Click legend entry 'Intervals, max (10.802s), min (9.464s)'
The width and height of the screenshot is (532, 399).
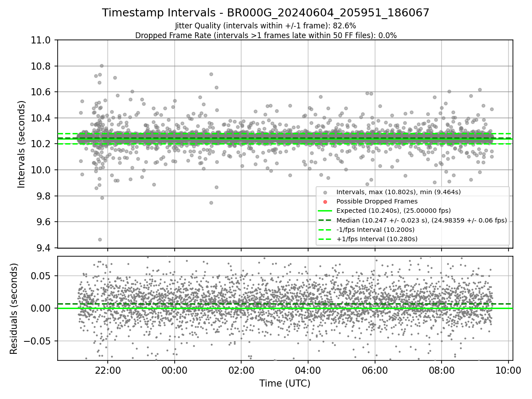pyautogui.click(x=399, y=192)
